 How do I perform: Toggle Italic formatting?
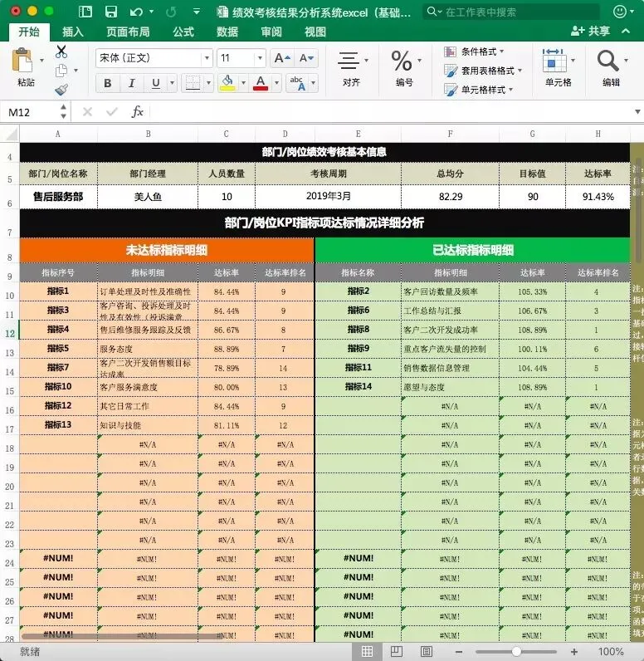pos(131,83)
